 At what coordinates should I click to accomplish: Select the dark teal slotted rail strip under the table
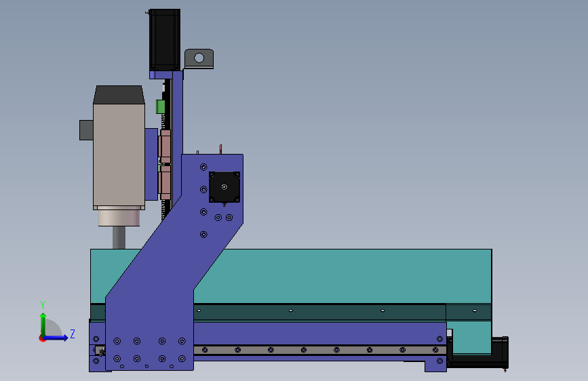coord(319,312)
